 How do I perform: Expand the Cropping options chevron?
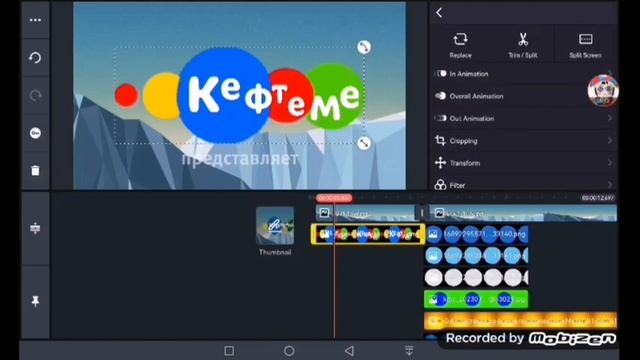(610, 140)
